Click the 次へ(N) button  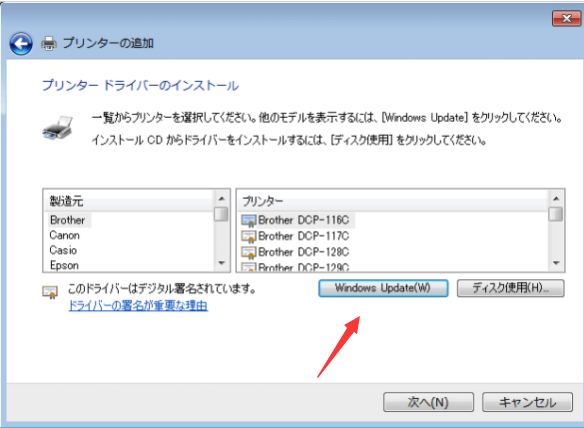428,402
